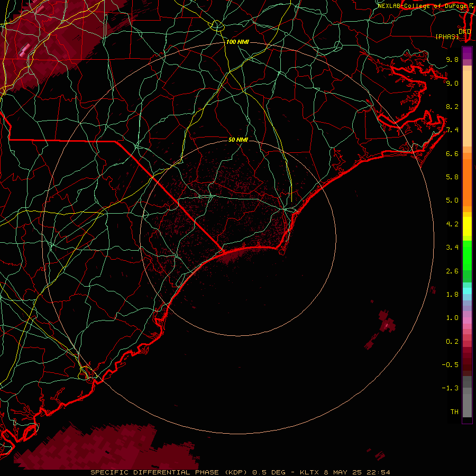
Task: Click the -0.5 scale label
Action: (450, 365)
